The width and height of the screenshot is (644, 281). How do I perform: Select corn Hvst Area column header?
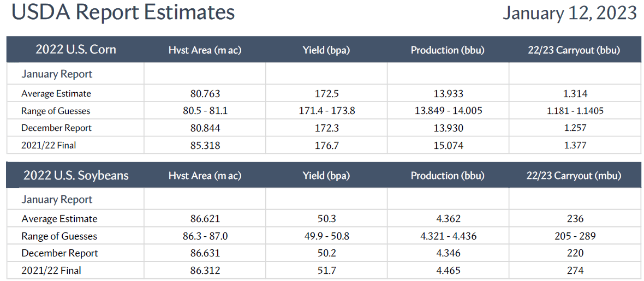pos(205,50)
